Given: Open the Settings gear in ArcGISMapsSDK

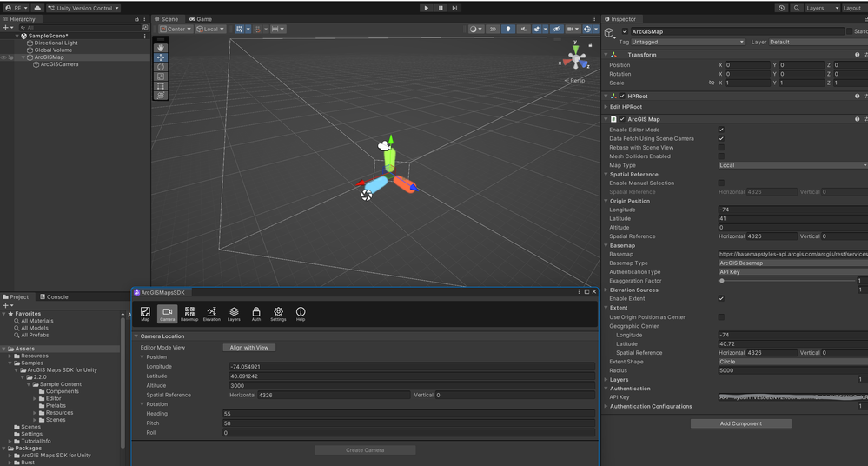Looking at the screenshot, I should coord(278,313).
